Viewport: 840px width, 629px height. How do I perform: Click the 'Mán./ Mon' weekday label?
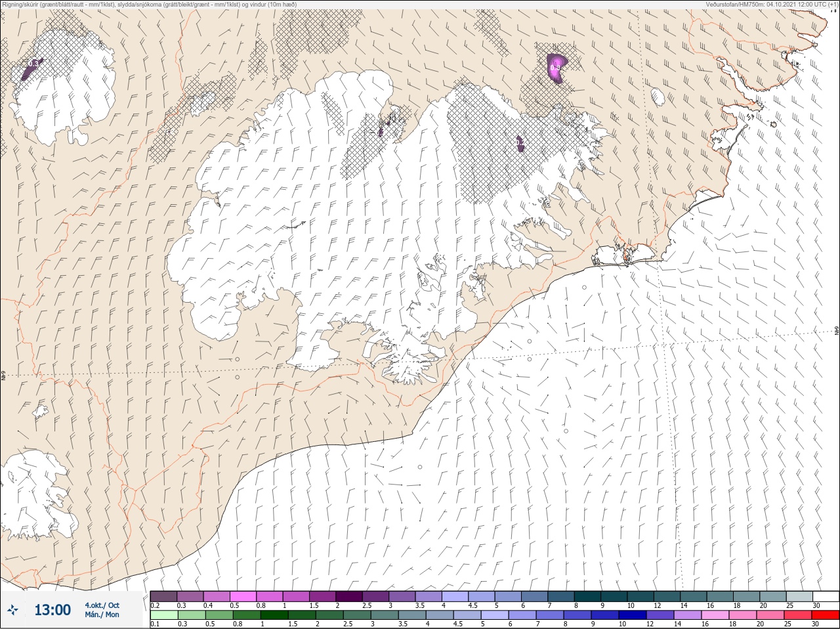(102, 615)
